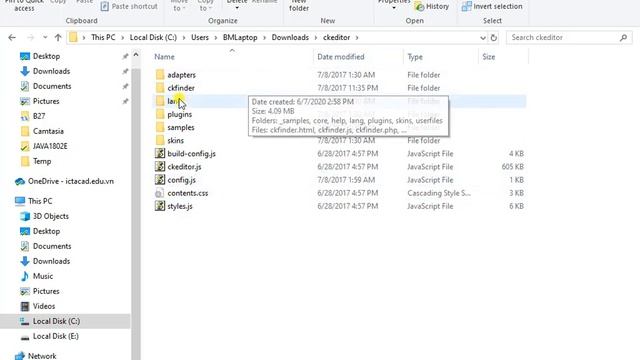Click '605 KB' size of ckeditor.js
640x360 pixels.
point(513,167)
